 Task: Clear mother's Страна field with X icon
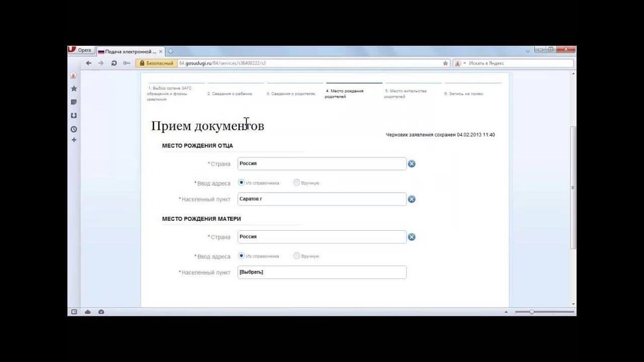[412, 237]
